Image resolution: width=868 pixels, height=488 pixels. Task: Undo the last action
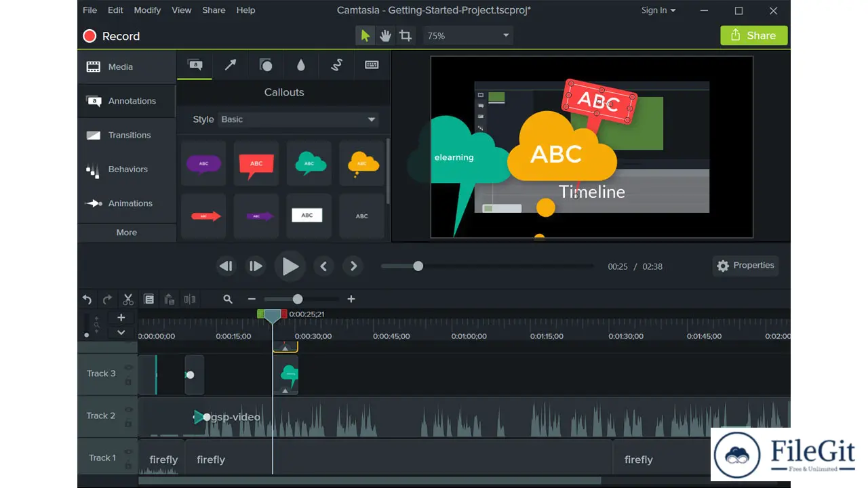pos(87,299)
